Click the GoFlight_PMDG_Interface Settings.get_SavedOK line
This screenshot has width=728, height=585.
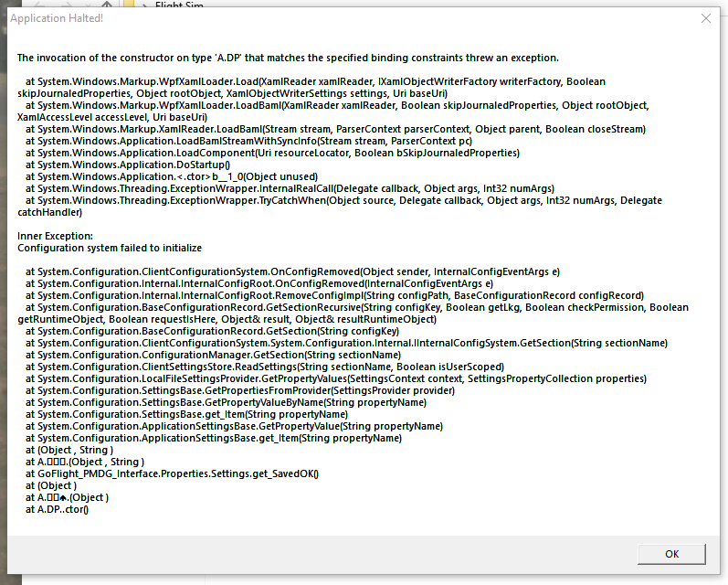(172, 473)
